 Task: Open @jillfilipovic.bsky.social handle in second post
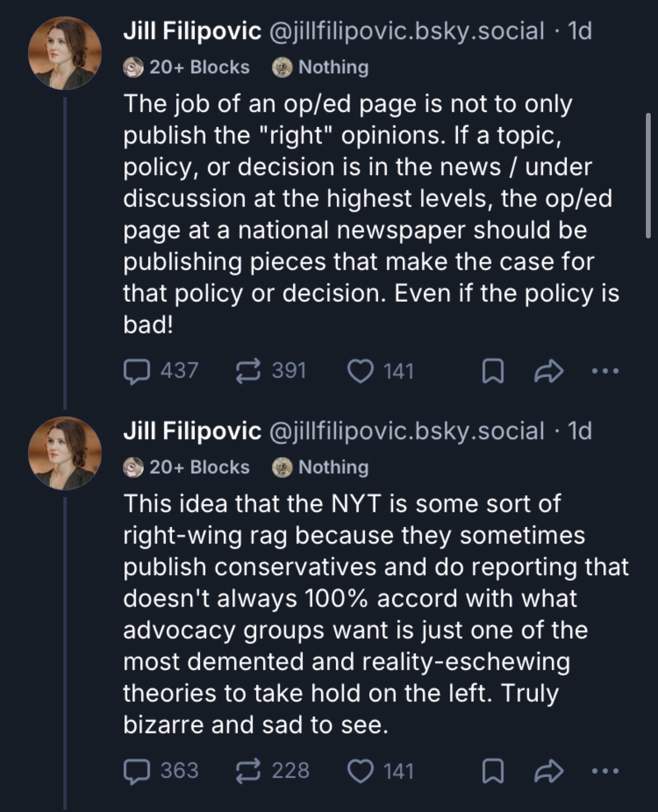(406, 431)
